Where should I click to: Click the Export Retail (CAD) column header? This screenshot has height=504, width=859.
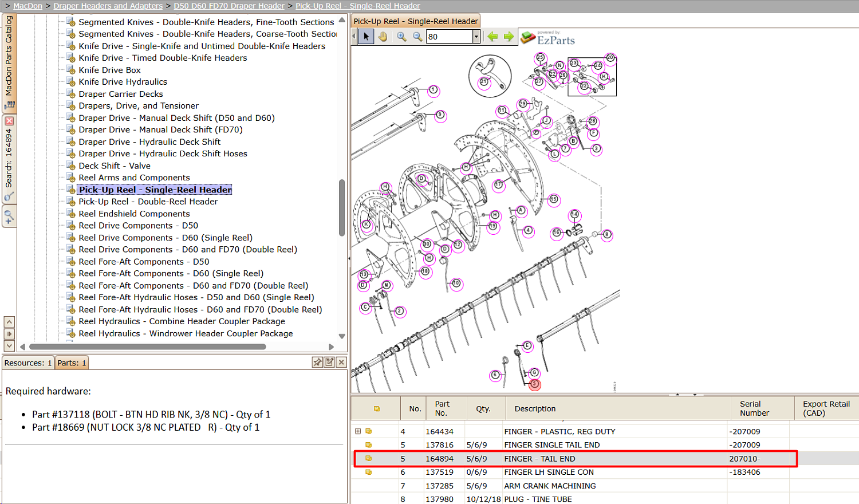point(826,408)
